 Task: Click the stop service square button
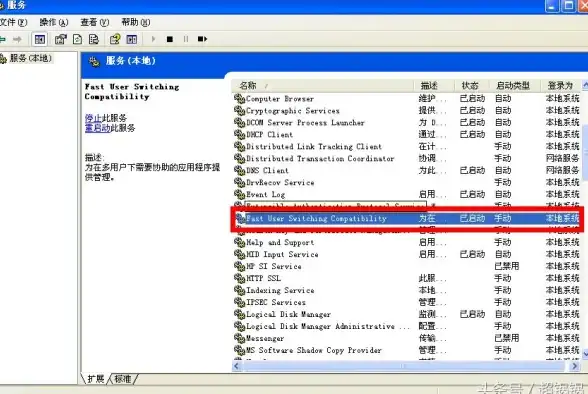(x=170, y=39)
